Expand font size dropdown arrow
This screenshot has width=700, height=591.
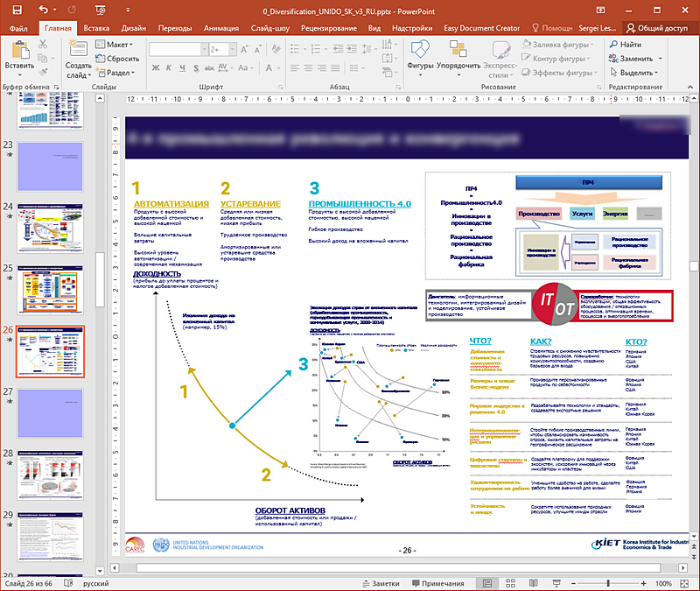pyautogui.click(x=232, y=49)
